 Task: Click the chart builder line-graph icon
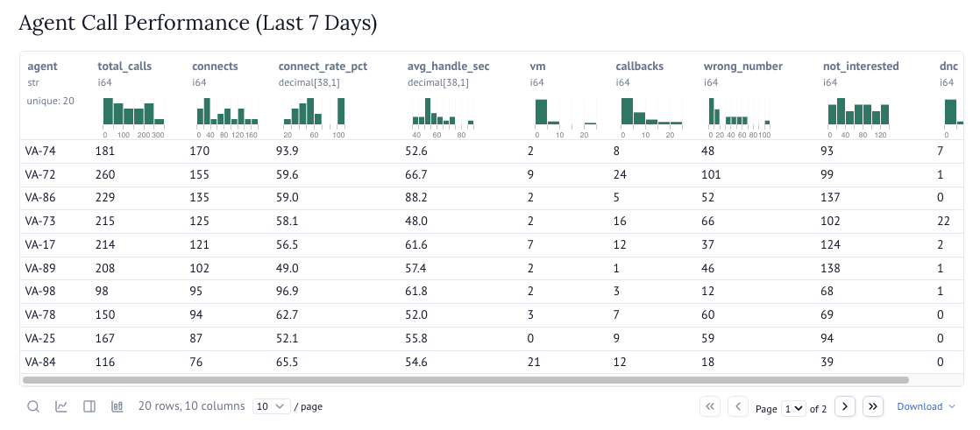[x=61, y=406]
